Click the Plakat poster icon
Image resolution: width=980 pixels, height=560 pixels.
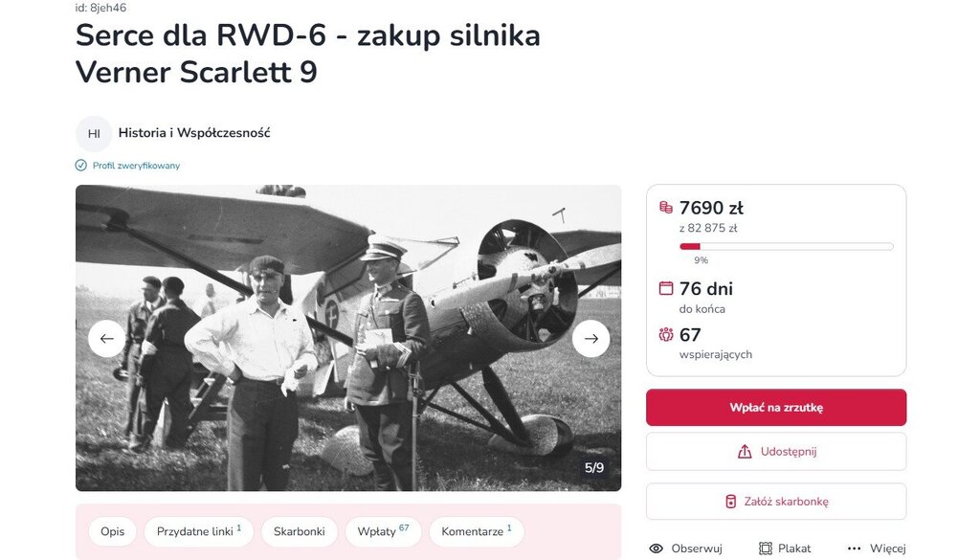765,549
